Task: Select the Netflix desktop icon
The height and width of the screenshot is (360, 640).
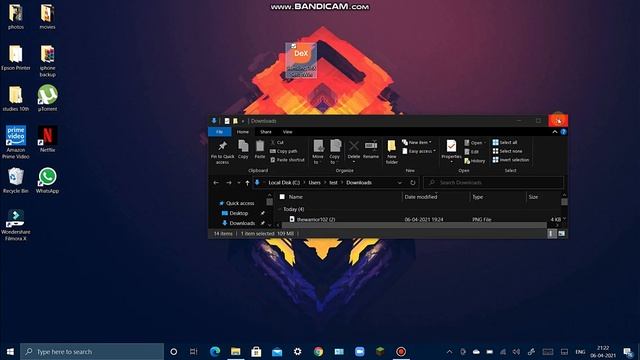Action: (47, 139)
